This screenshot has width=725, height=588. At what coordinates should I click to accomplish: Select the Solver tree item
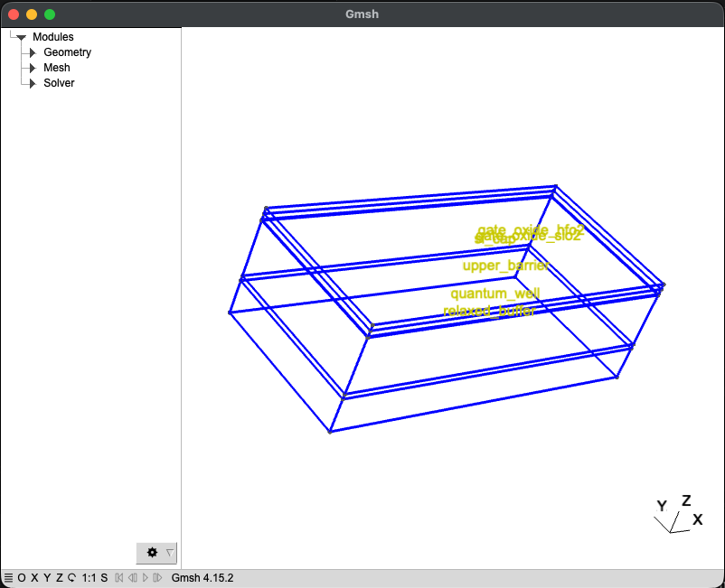pos(59,83)
